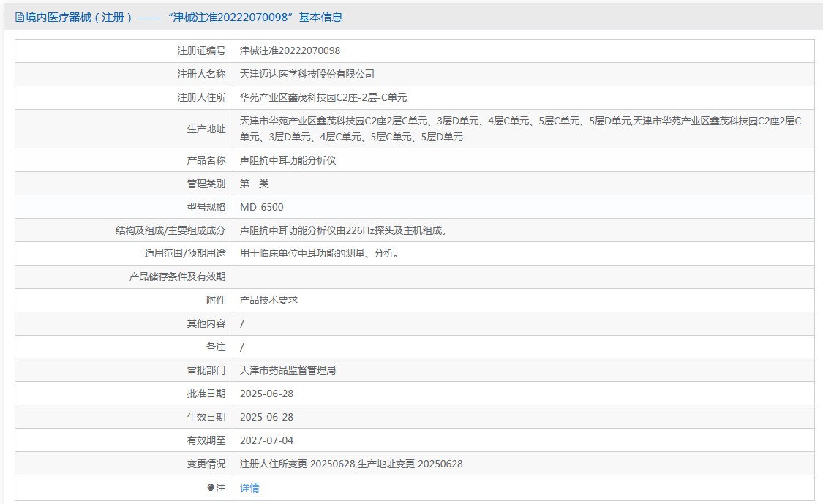Click the 型号规格 label
Viewport: 823px width, 504px height.
pyautogui.click(x=206, y=207)
